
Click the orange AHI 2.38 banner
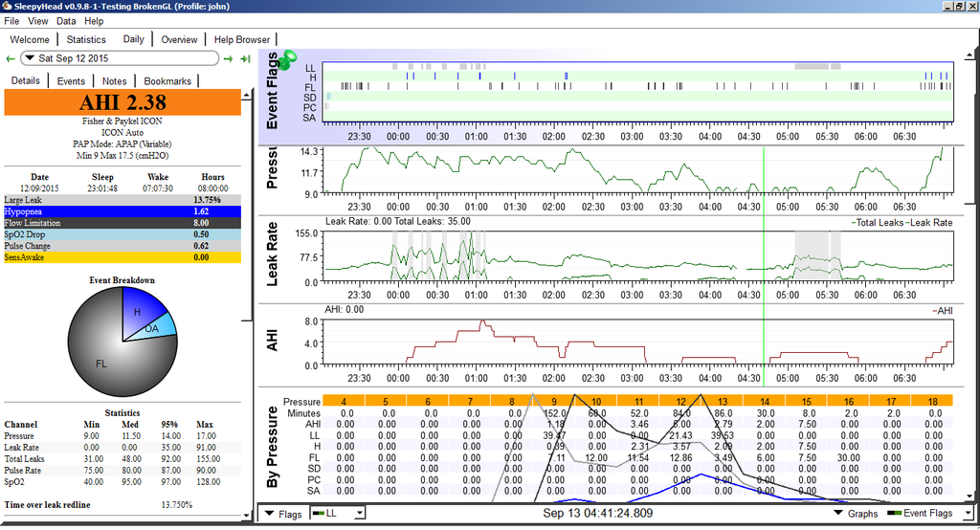click(122, 102)
